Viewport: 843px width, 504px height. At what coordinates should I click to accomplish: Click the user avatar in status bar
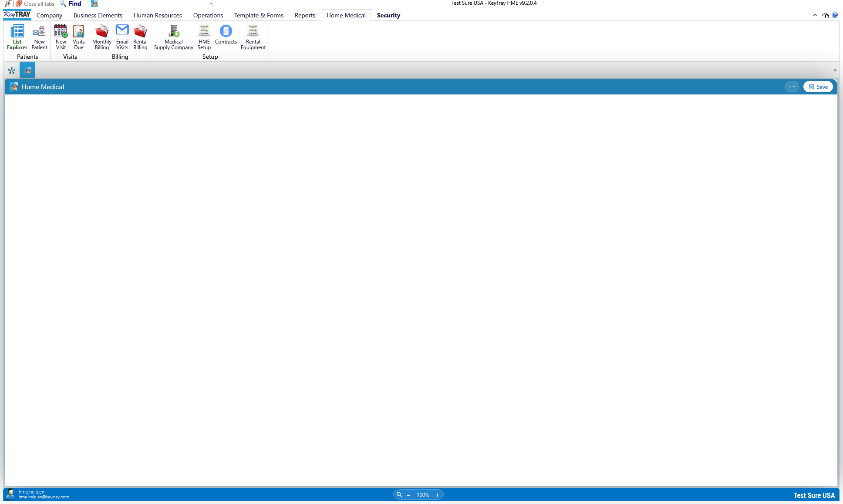[10, 494]
